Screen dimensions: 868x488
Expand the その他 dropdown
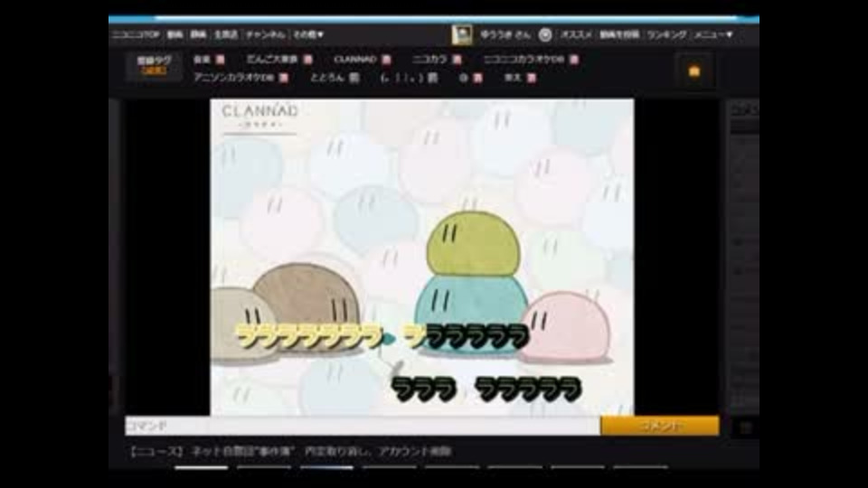[308, 34]
